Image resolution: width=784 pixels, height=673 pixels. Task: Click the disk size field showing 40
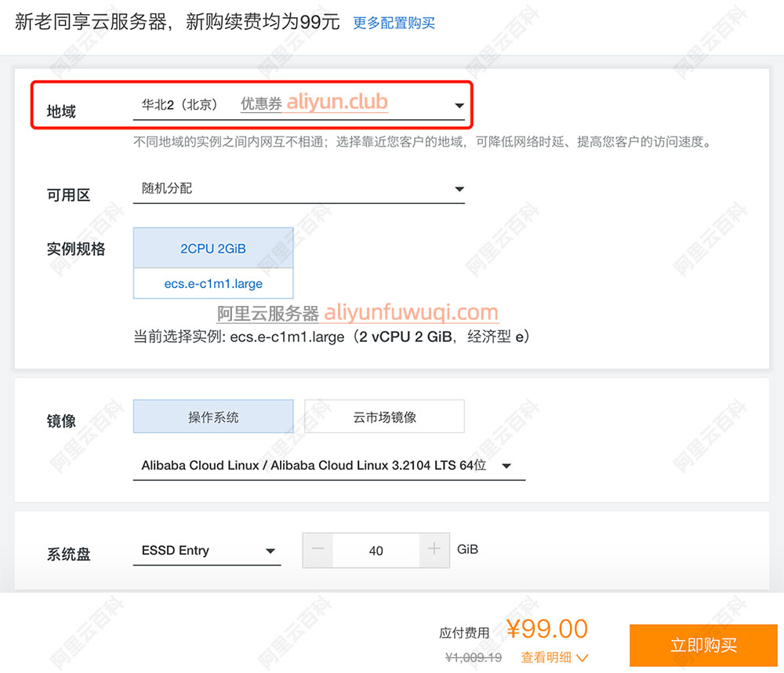click(x=376, y=551)
